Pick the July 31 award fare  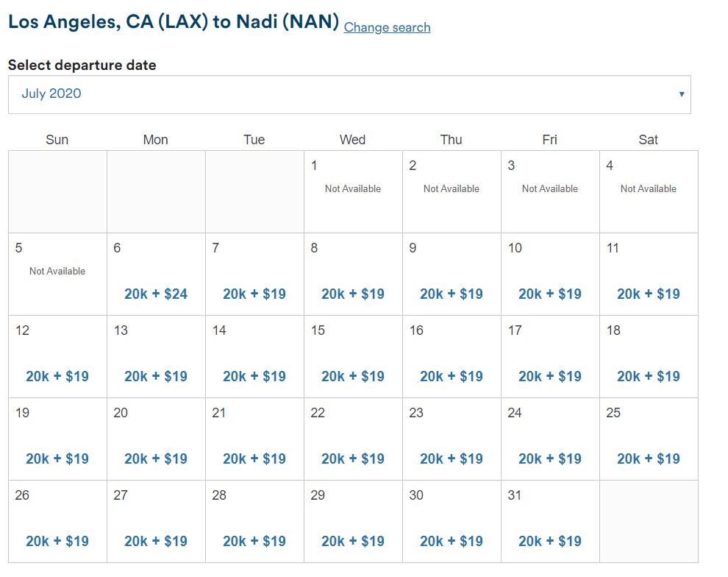[550, 541]
